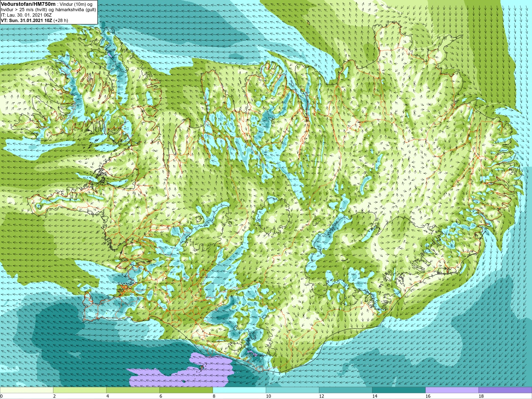Select the "VT: Sun. 31.01.2021 10Z (+28 h)" line
This screenshot has height=399, width=532.
pyautogui.click(x=34, y=20)
